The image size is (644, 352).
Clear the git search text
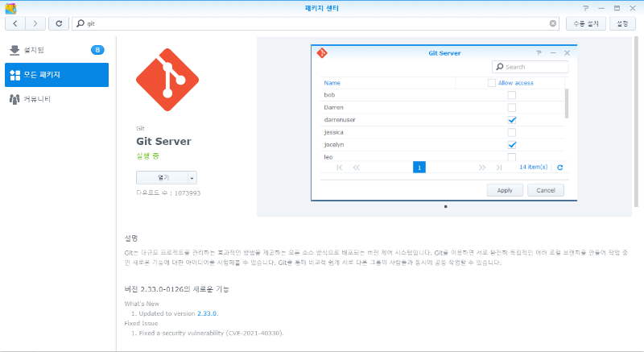point(553,23)
